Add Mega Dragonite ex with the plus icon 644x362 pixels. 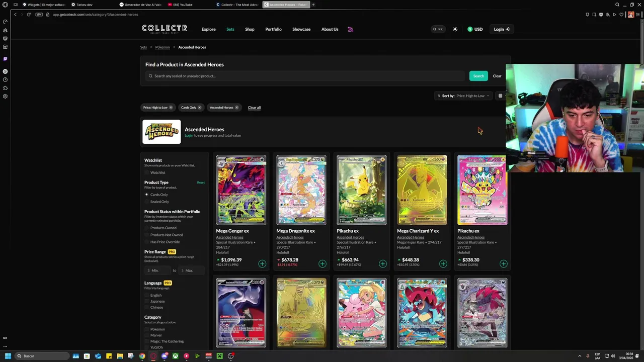tap(323, 263)
